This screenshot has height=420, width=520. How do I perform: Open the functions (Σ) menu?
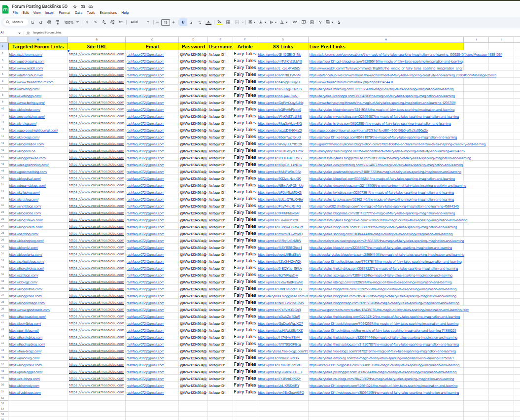click(x=339, y=22)
